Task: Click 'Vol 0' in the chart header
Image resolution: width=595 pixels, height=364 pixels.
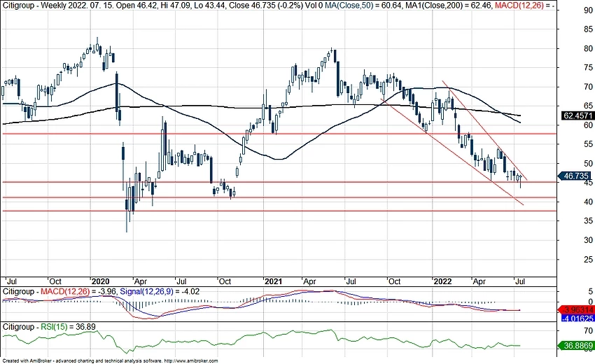Action: 315,6
